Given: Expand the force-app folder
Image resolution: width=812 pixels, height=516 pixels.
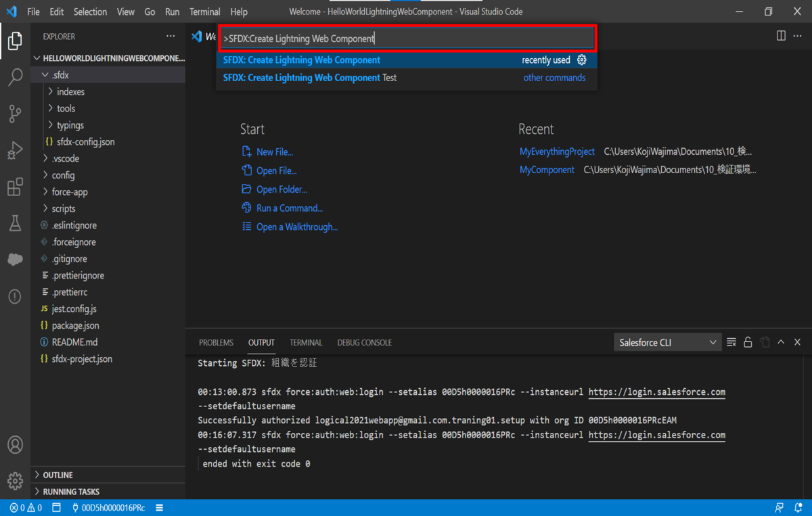Looking at the screenshot, I should (x=108, y=192).
